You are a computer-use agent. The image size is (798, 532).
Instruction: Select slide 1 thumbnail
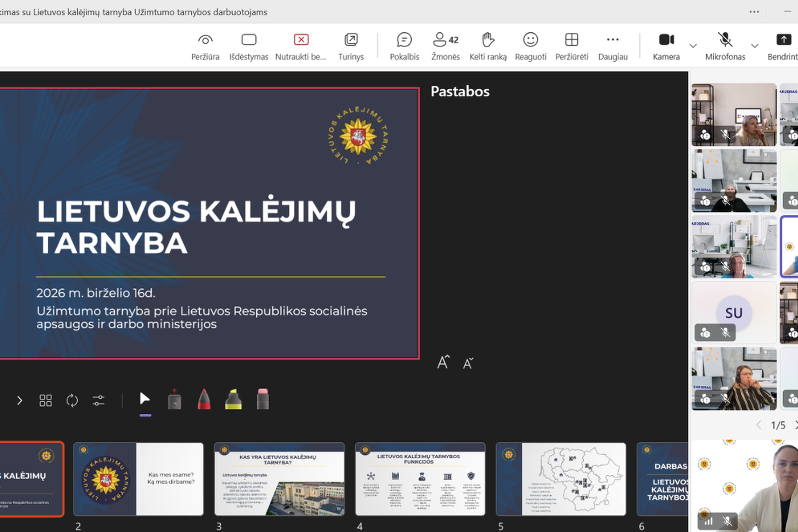31,479
